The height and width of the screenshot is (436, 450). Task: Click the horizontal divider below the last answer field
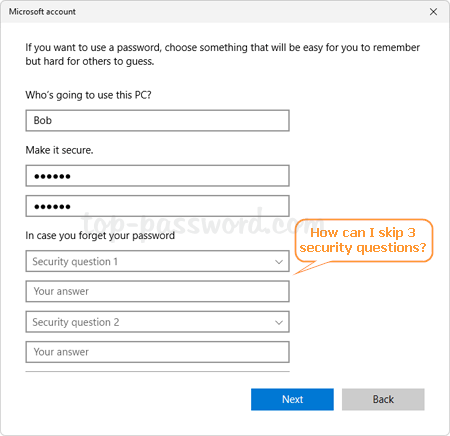coord(157,371)
